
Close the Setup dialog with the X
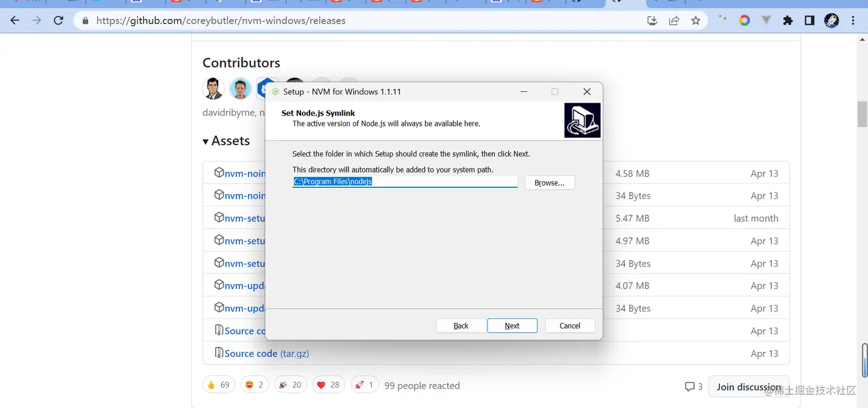pyautogui.click(x=587, y=92)
